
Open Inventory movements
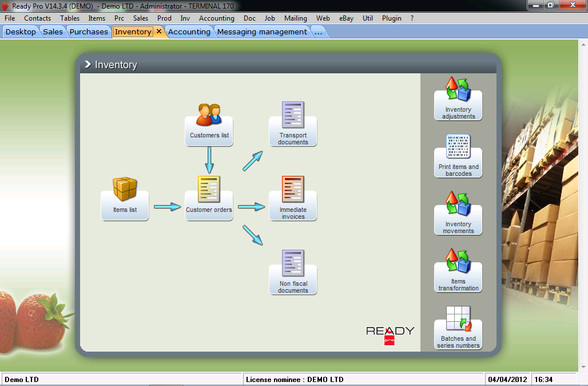click(x=458, y=213)
